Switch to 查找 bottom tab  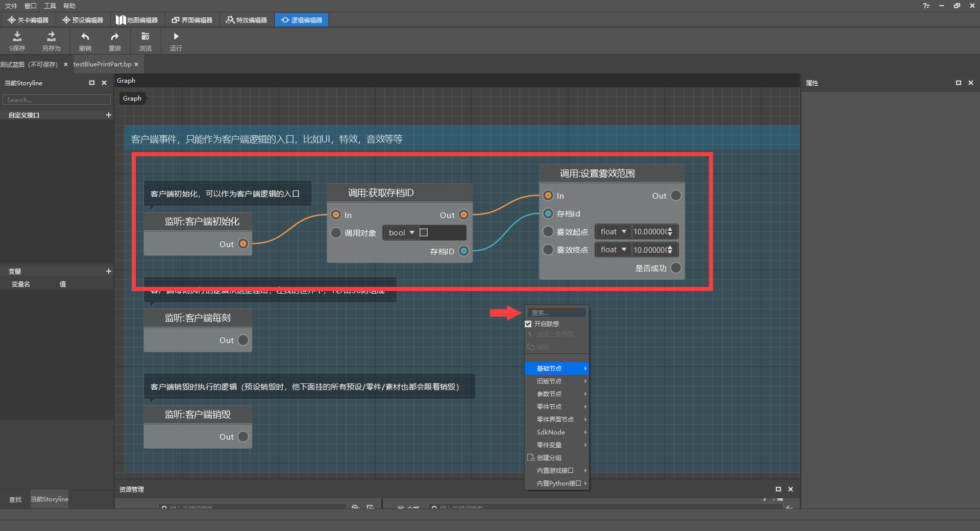pyautogui.click(x=15, y=499)
